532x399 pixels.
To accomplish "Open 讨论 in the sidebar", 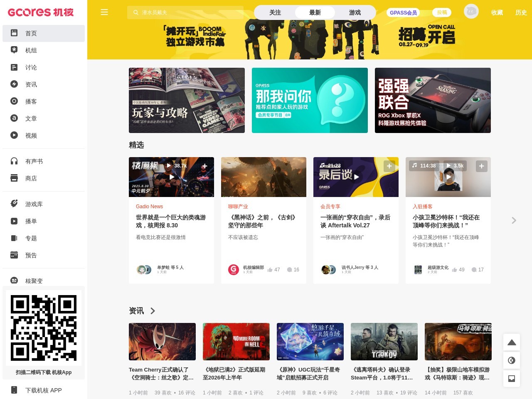I will (44, 67).
